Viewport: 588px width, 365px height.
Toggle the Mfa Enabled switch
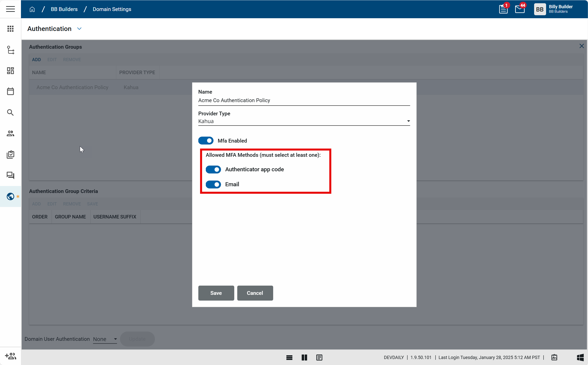(x=206, y=141)
